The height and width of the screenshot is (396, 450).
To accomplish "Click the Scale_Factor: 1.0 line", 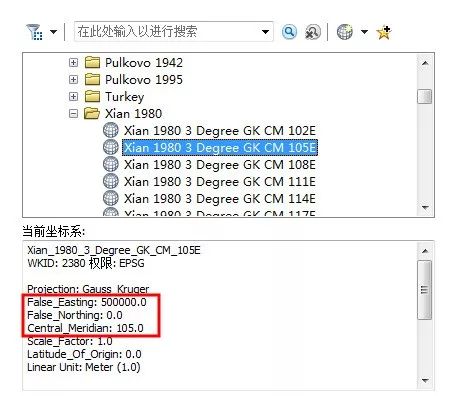I will point(70,341).
